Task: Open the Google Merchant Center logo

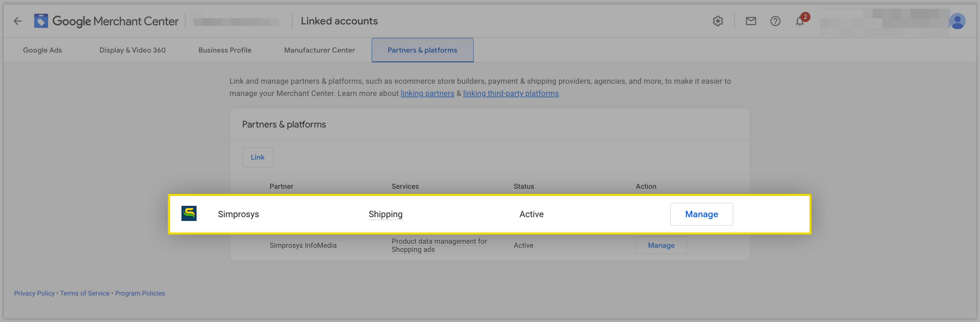Action: coord(106,21)
